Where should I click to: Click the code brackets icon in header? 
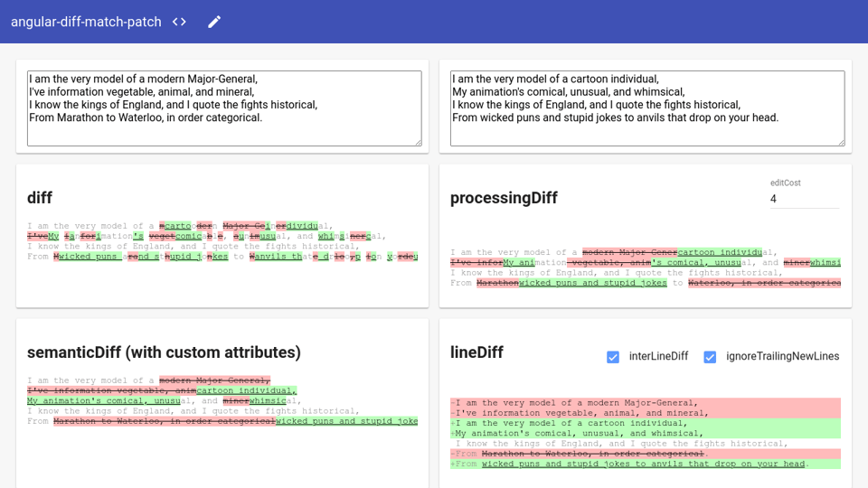pos(179,22)
